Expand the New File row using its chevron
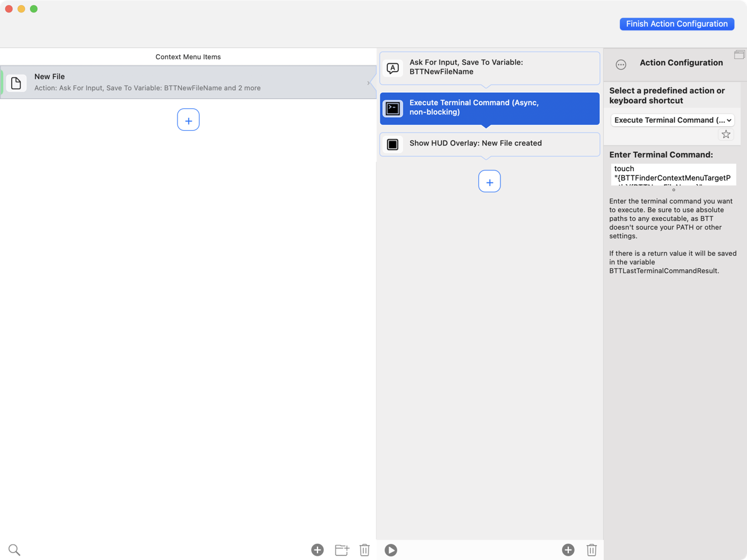Screen dimensions: 747x560 click(369, 82)
